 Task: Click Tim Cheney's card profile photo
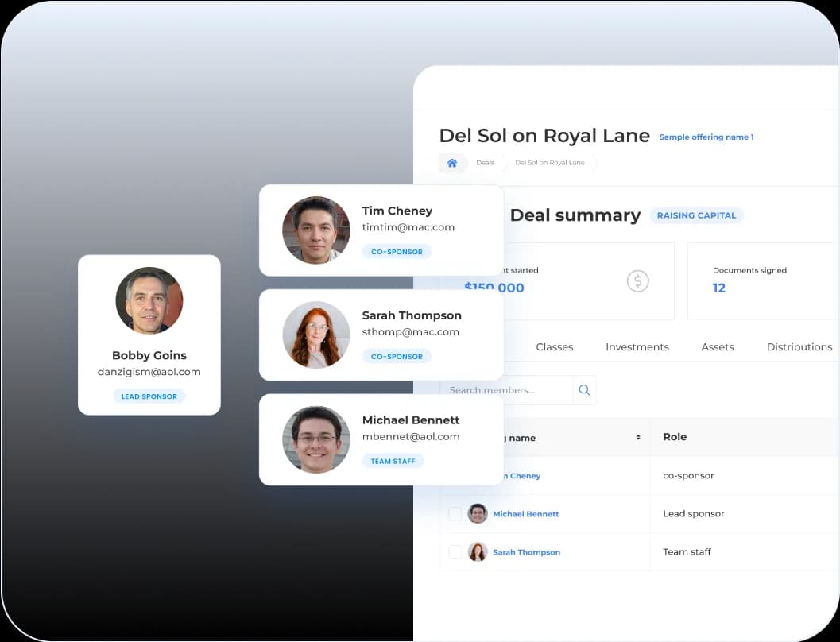tap(316, 230)
